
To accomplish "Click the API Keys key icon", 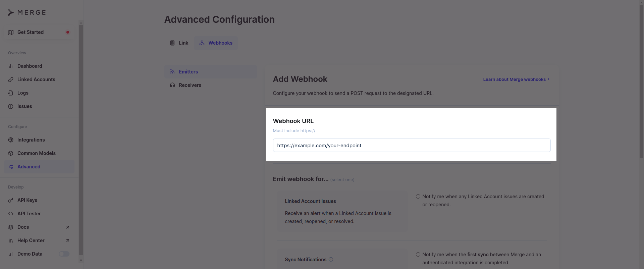I will point(11,200).
